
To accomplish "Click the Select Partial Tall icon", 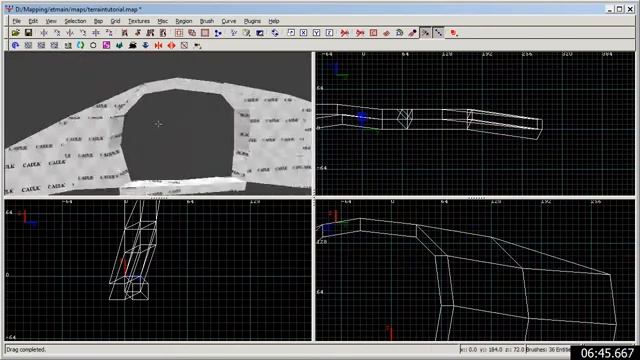I will click(x=150, y=33).
